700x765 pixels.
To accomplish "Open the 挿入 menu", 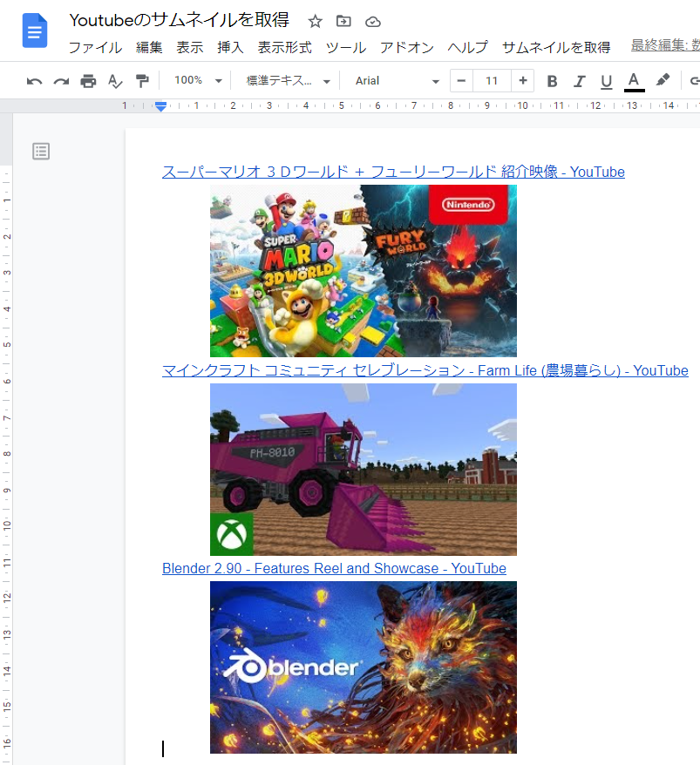I will [230, 47].
